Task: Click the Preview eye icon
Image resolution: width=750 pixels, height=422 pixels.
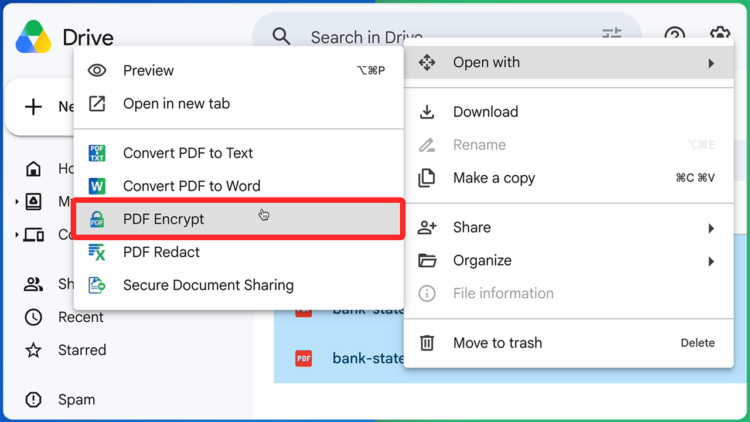Action: [x=97, y=70]
